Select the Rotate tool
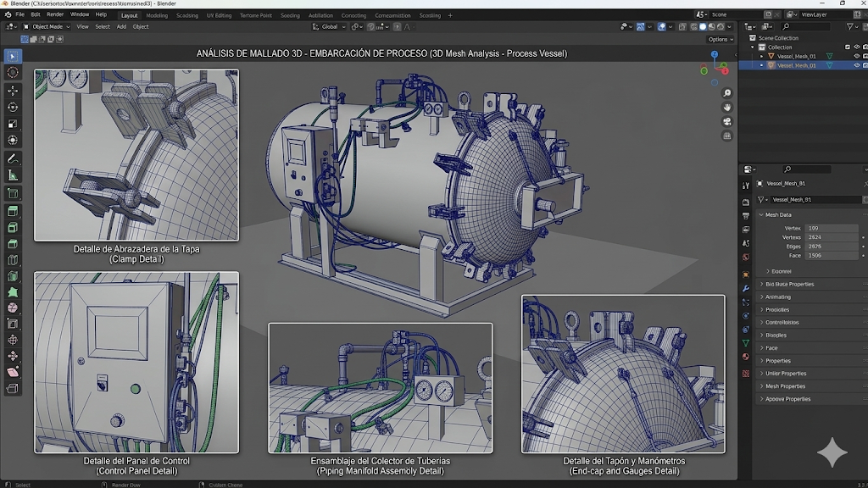The image size is (868, 488). (13, 107)
